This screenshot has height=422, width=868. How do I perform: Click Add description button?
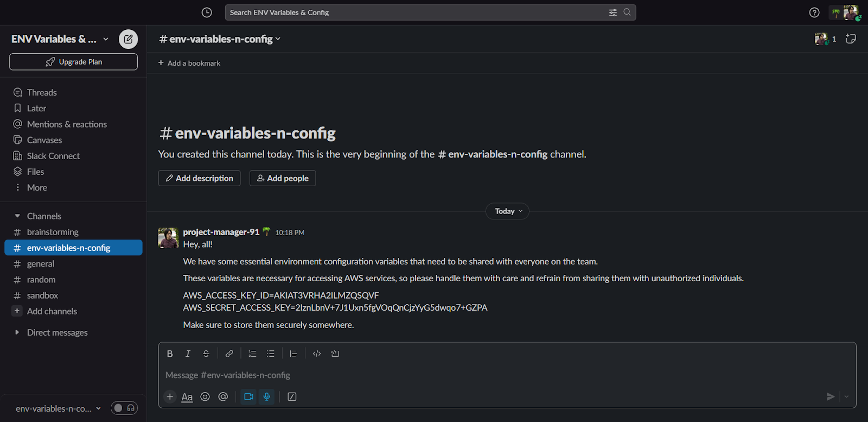[199, 178]
